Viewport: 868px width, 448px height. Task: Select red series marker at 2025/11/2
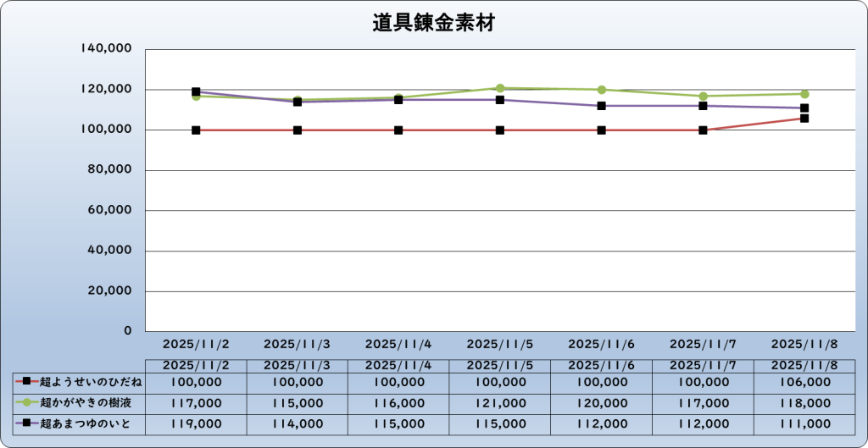(x=196, y=130)
